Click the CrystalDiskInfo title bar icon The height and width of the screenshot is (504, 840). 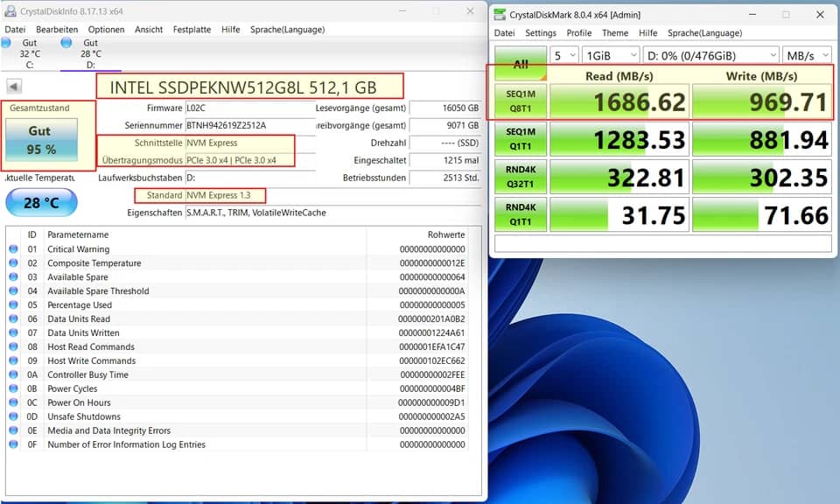coord(10,10)
